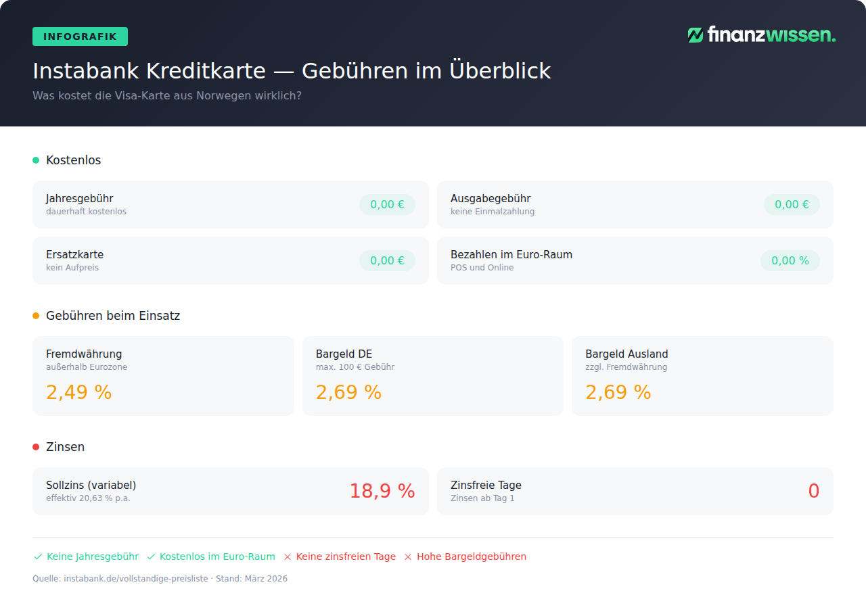Toggle the 0,00 % badge for Bezahlen im Euro-Raum
This screenshot has height=616, width=866.
(x=790, y=260)
